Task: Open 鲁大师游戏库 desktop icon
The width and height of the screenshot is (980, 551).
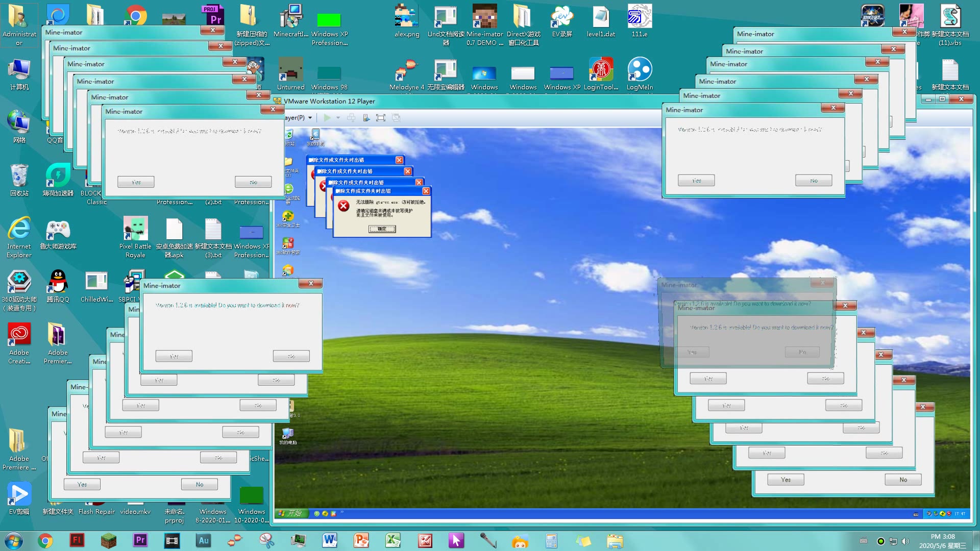Action: [58, 234]
